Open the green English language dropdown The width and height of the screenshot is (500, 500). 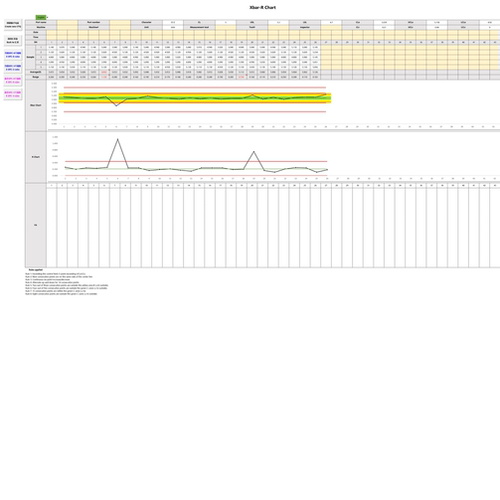(41, 17)
